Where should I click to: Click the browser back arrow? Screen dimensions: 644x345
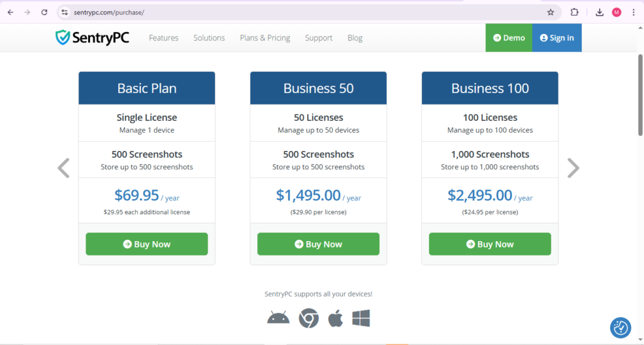pyautogui.click(x=10, y=13)
